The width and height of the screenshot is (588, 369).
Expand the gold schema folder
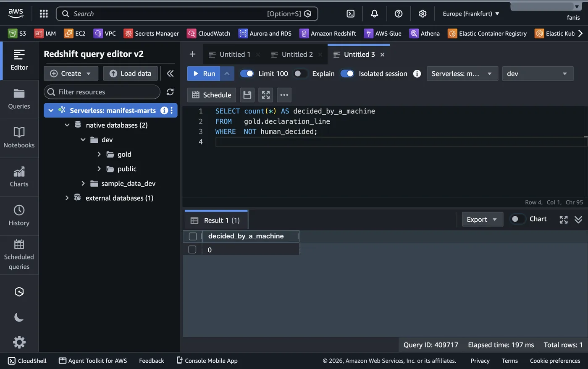99,154
